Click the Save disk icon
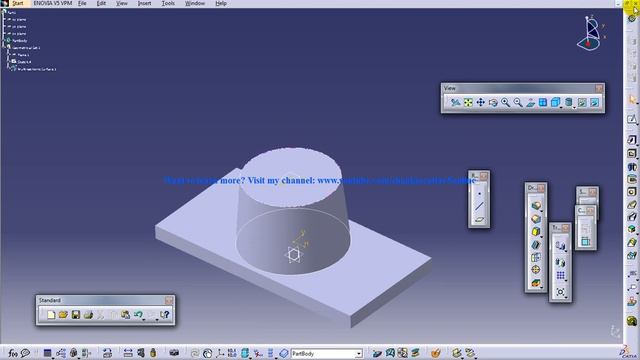 click(76, 315)
